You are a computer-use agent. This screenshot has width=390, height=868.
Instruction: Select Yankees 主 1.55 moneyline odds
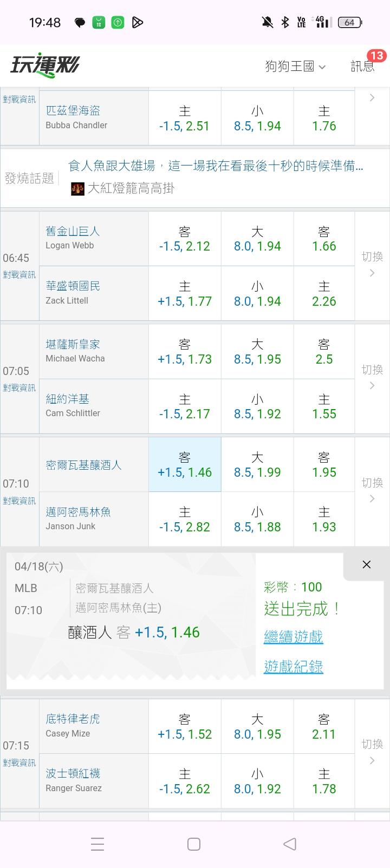coord(324,406)
